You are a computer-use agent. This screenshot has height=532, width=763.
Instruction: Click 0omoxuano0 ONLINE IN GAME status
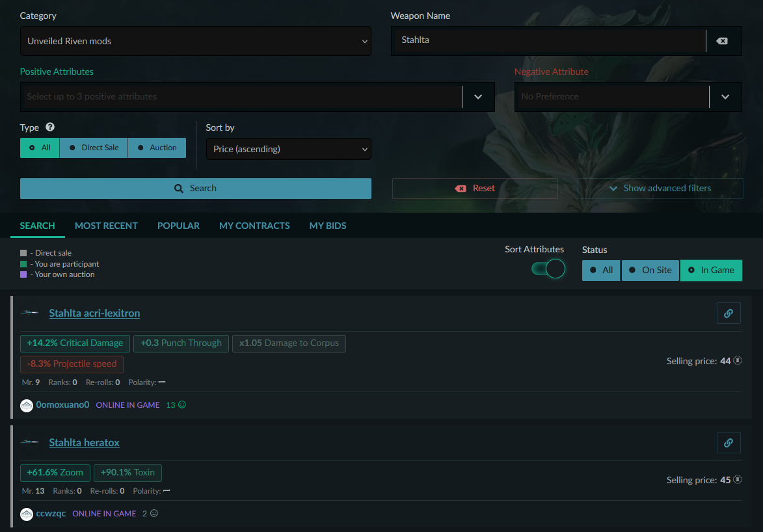pyautogui.click(x=127, y=405)
